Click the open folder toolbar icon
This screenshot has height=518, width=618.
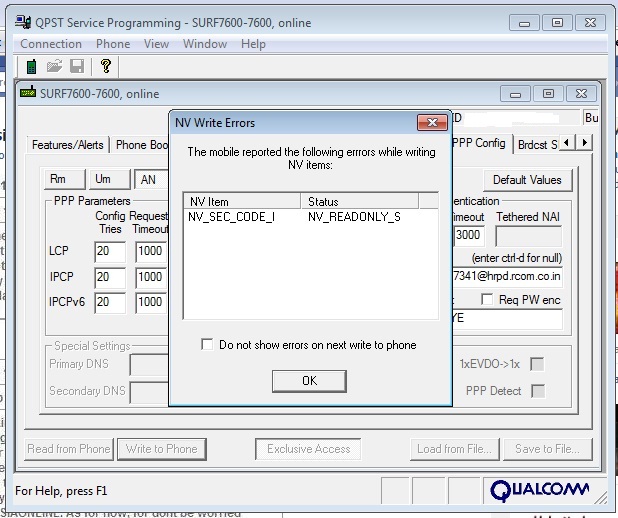tap(54, 66)
